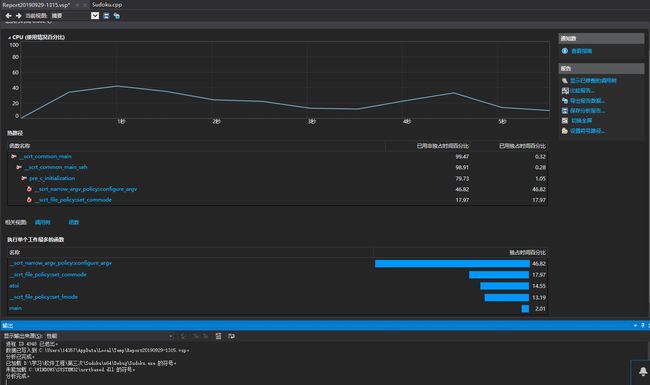Screen dimensions: 650x385
Task: Click the clear all output icon
Action: (218, 336)
